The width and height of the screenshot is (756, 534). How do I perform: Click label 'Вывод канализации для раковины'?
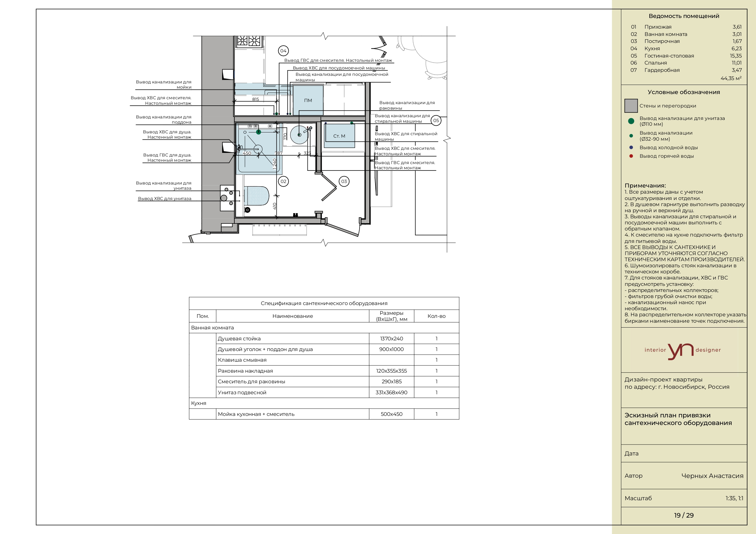click(x=407, y=105)
